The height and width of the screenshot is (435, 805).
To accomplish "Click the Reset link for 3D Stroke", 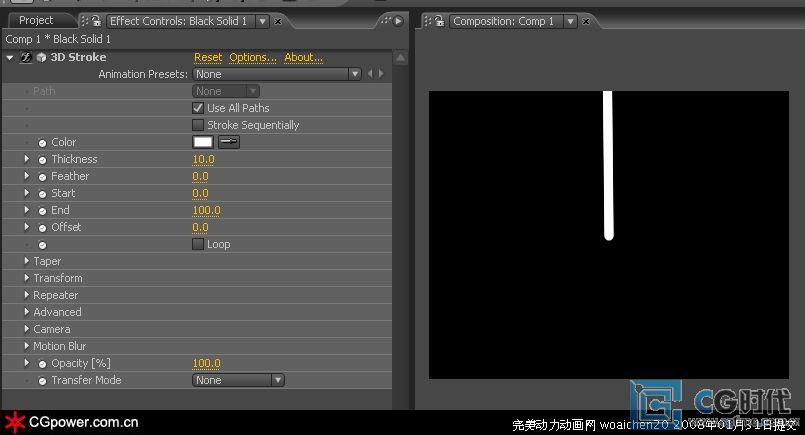I will (x=208, y=57).
